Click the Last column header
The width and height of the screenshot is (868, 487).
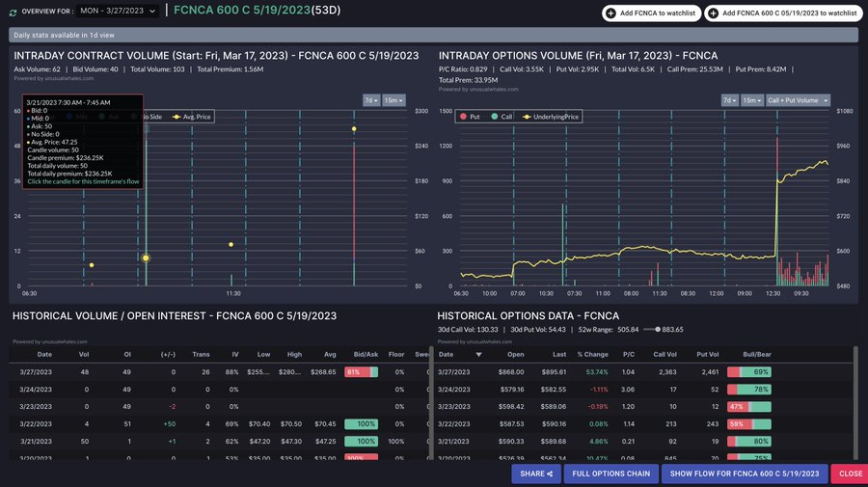(x=559, y=354)
